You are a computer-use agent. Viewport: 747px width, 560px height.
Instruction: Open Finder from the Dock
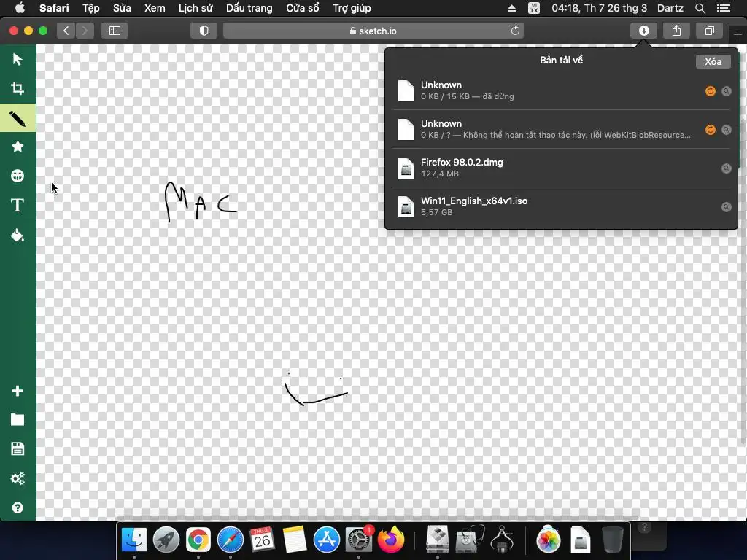(134, 540)
